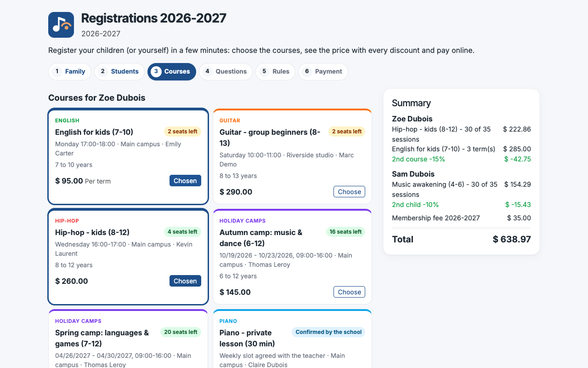Viewport: 588px width, 368px height.
Task: Click the music school logo icon
Action: click(61, 25)
